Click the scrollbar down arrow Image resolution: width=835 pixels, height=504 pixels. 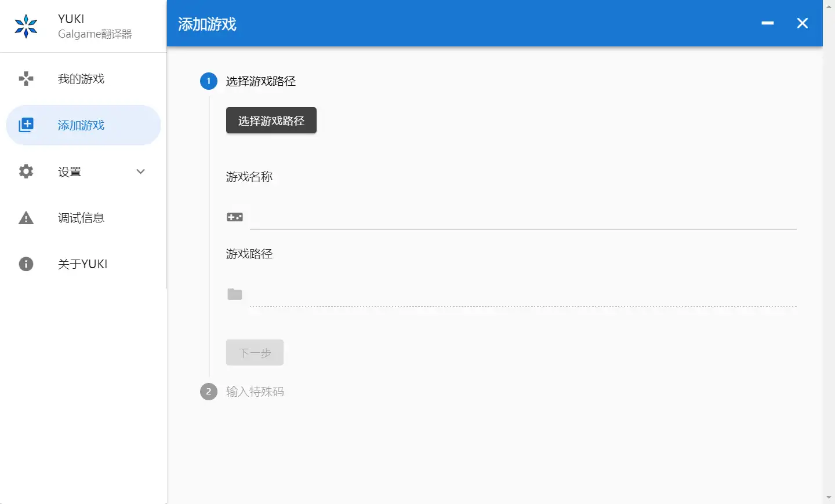829,498
